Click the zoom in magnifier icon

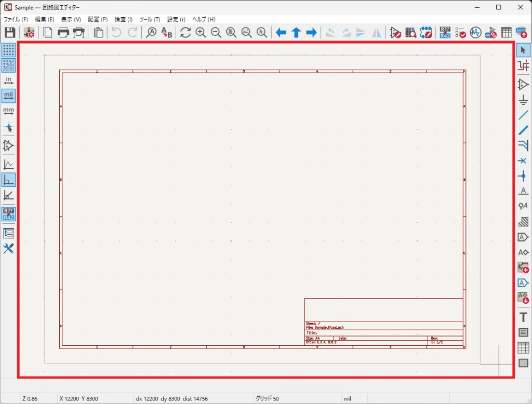pos(201,33)
